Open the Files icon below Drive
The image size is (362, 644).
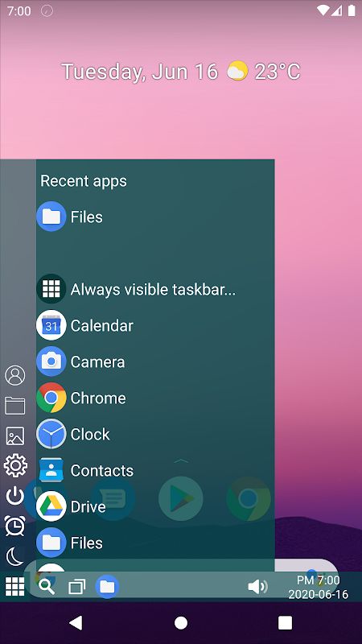(x=51, y=542)
